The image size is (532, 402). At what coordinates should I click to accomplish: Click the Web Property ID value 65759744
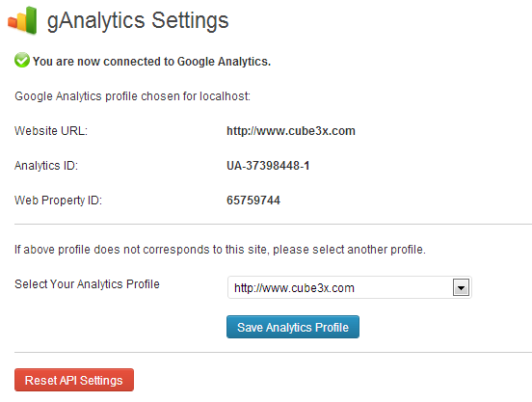tap(253, 201)
